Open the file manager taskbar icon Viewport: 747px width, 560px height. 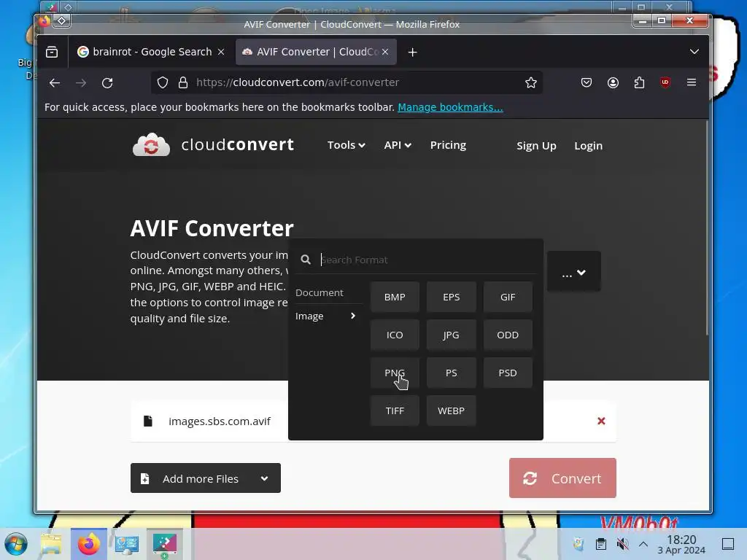[51, 544]
